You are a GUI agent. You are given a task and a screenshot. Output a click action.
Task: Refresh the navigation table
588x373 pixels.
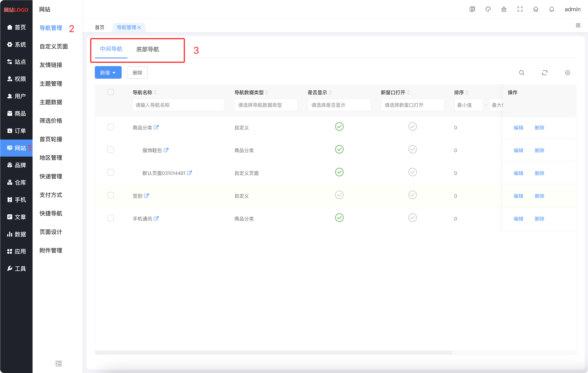click(x=544, y=73)
